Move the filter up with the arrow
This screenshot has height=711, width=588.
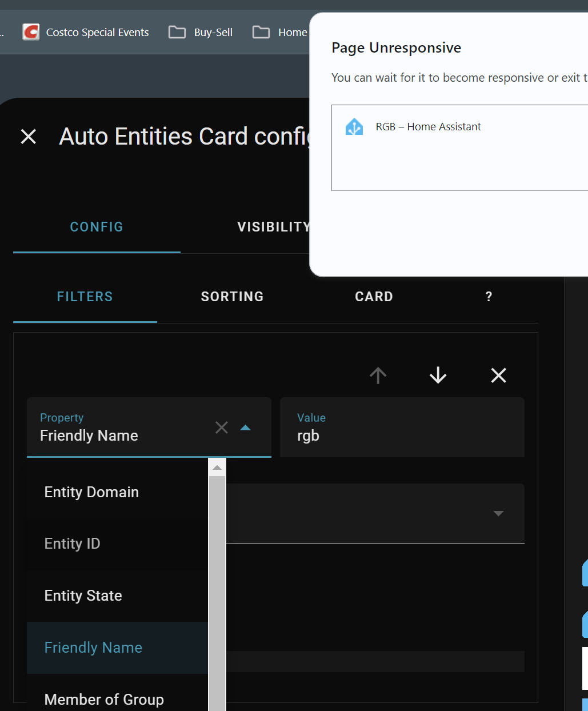(378, 376)
